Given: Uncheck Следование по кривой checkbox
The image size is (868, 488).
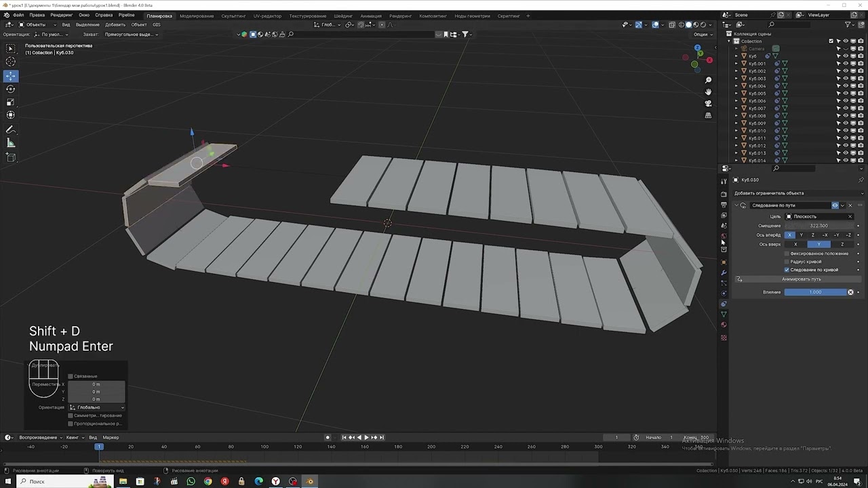Looking at the screenshot, I should tap(787, 270).
